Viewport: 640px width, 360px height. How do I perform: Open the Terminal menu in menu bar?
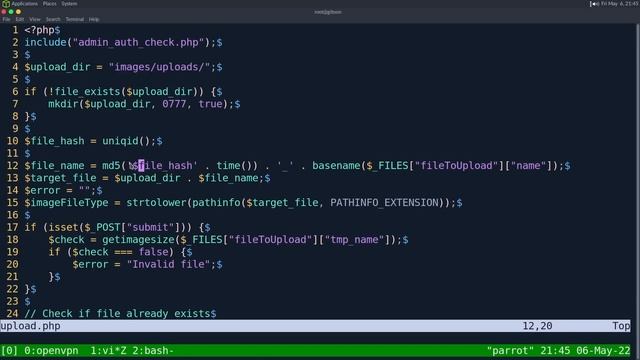click(75, 19)
